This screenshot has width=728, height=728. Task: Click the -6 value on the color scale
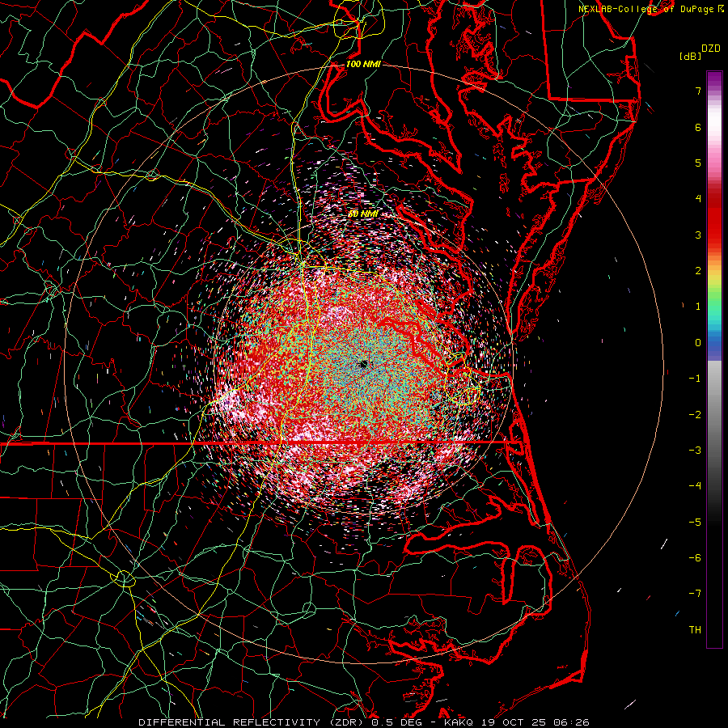click(x=695, y=557)
